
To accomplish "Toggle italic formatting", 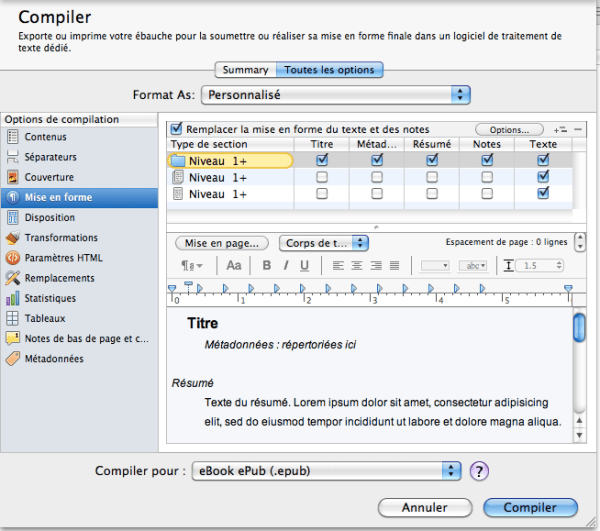I will pos(286,265).
